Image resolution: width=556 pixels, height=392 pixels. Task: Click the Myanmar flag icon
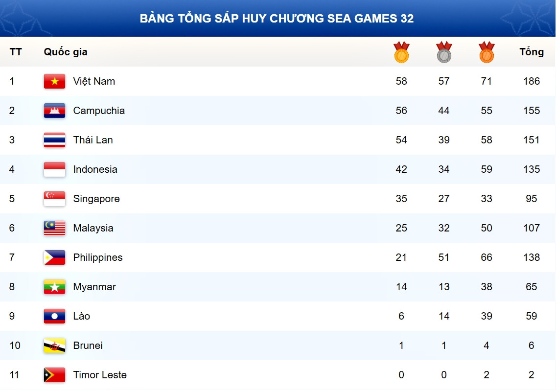pyautogui.click(x=54, y=287)
